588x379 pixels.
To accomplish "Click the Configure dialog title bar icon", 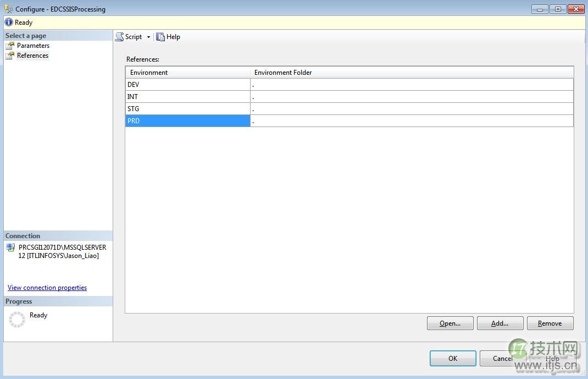I will [x=8, y=9].
